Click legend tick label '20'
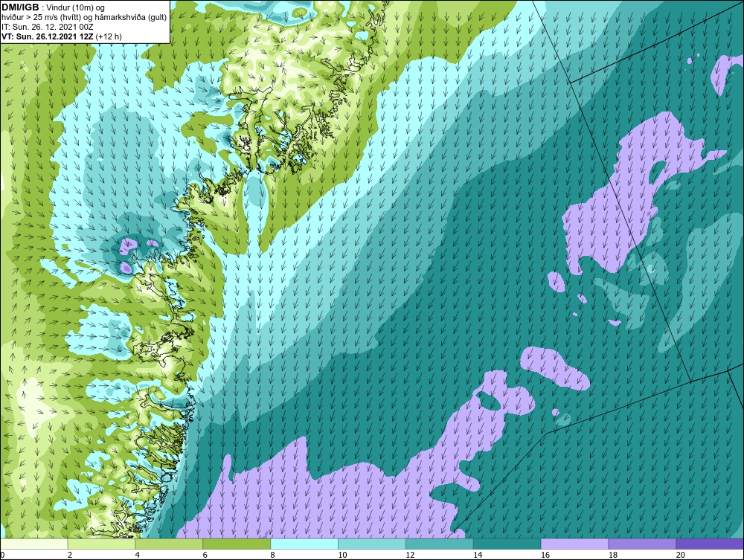 (681, 555)
